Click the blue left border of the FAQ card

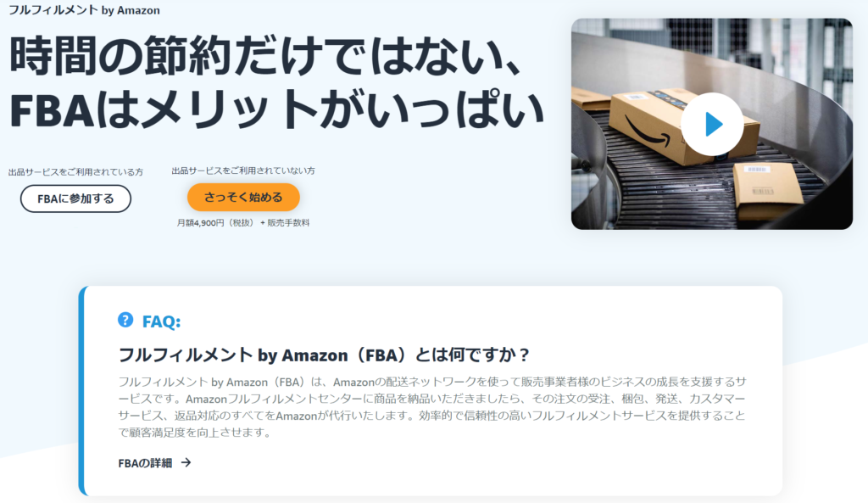[x=81, y=391]
